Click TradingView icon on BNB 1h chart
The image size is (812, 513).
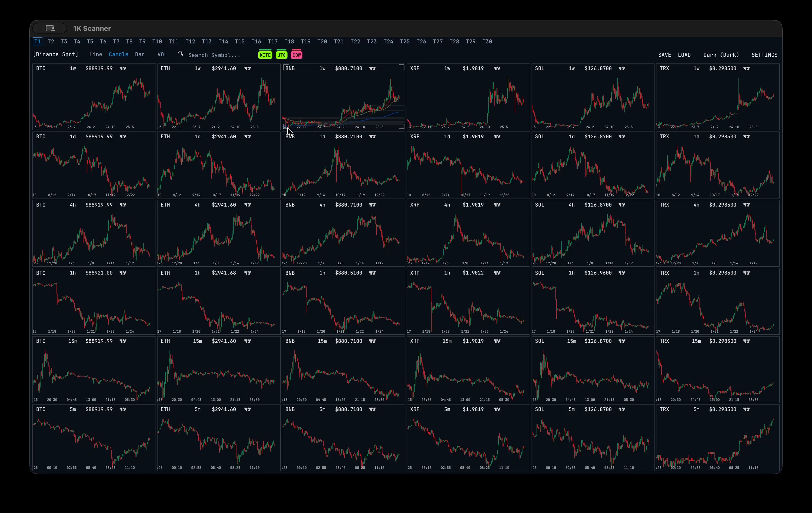click(372, 273)
